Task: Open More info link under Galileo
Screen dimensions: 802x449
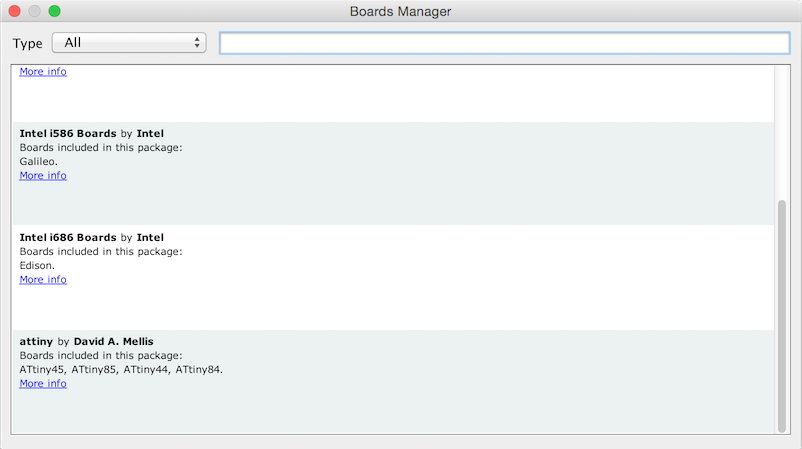Action: [x=43, y=175]
